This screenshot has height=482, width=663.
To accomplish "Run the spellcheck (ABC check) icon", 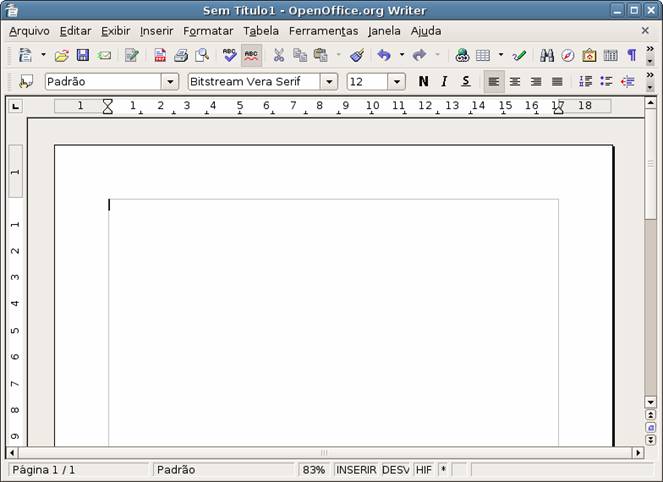I will click(x=230, y=55).
